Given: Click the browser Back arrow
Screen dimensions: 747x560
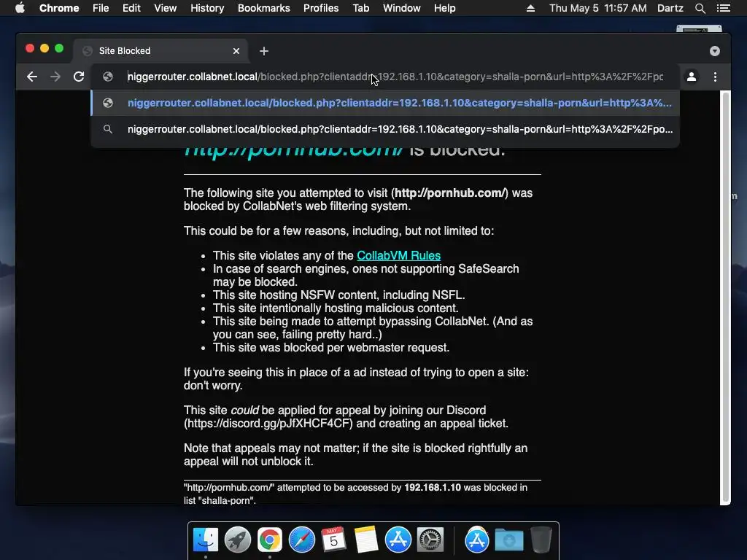Looking at the screenshot, I should (x=32, y=77).
